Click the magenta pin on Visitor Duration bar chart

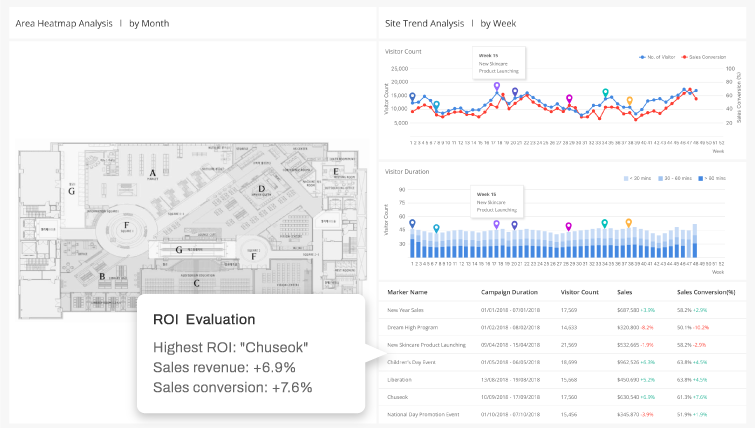coord(569,226)
